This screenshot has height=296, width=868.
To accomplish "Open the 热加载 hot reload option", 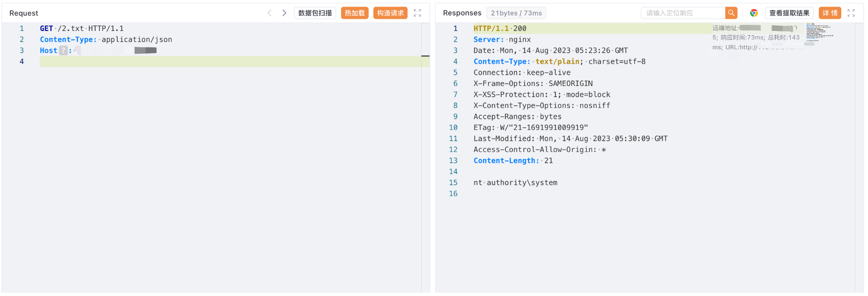I will click(x=355, y=13).
